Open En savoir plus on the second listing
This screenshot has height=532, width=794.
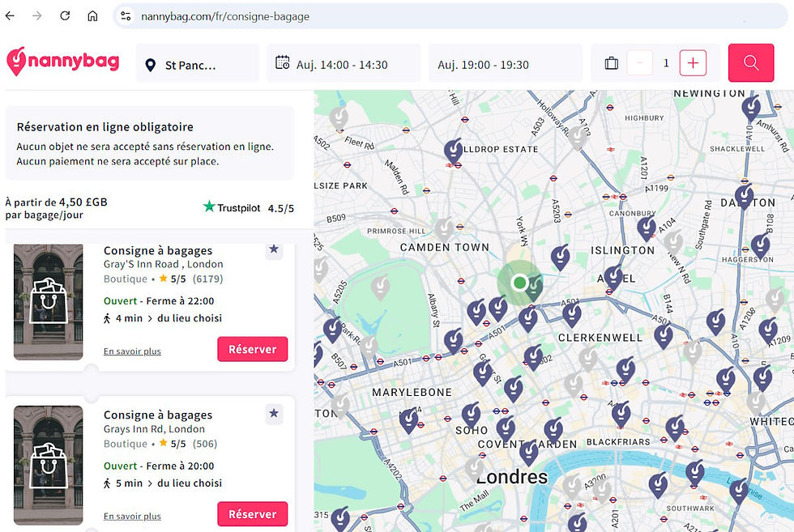coord(132,516)
